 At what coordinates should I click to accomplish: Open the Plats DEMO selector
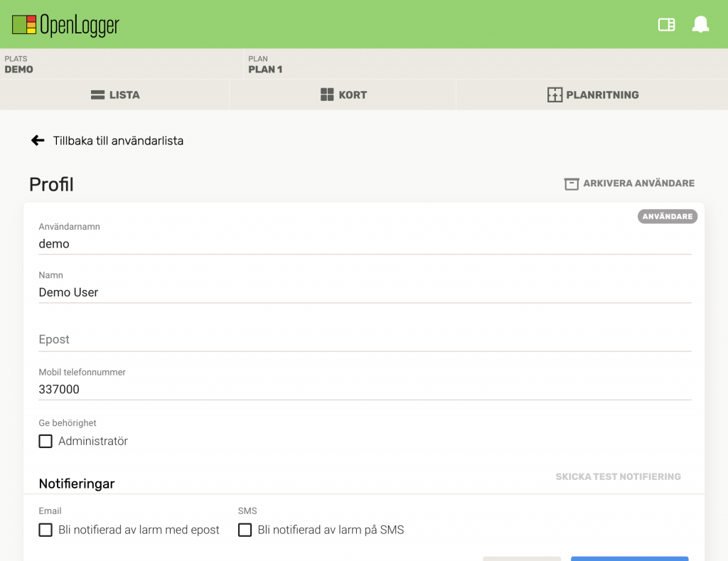pyautogui.click(x=121, y=64)
